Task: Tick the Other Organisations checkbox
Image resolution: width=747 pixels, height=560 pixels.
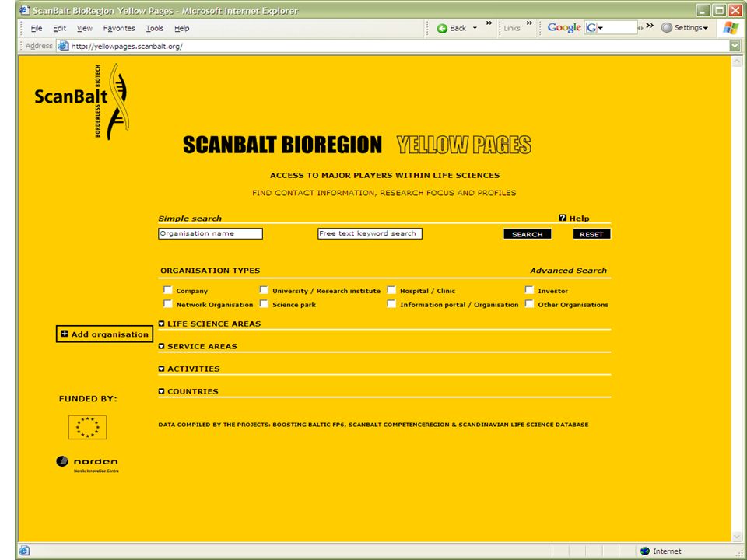Action: tap(529, 304)
